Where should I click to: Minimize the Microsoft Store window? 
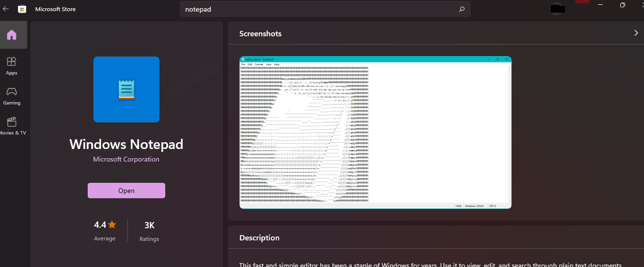tap(600, 5)
